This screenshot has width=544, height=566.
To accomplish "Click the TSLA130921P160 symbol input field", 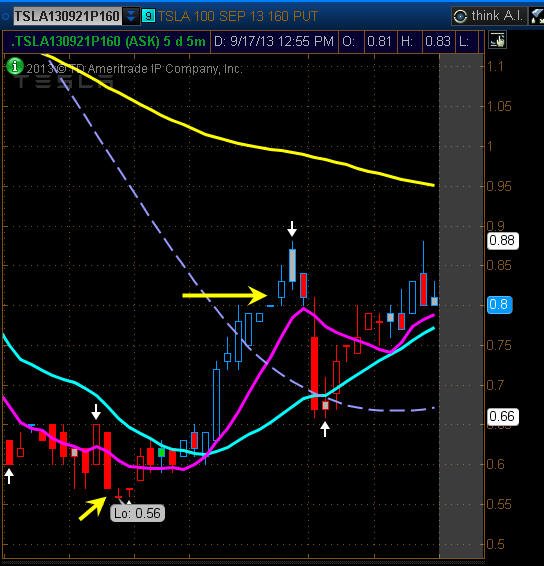I will (67, 16).
